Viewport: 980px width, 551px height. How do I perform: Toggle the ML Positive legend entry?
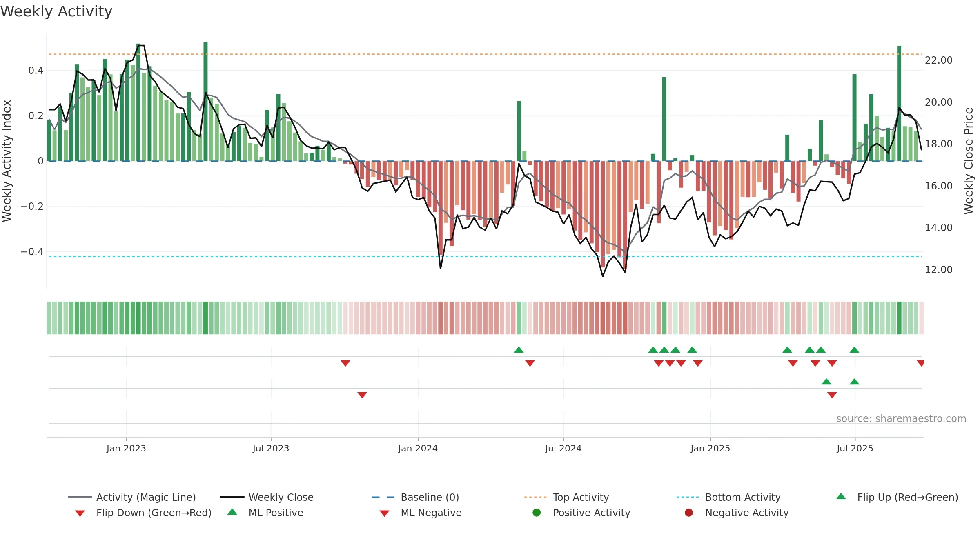coord(265,513)
